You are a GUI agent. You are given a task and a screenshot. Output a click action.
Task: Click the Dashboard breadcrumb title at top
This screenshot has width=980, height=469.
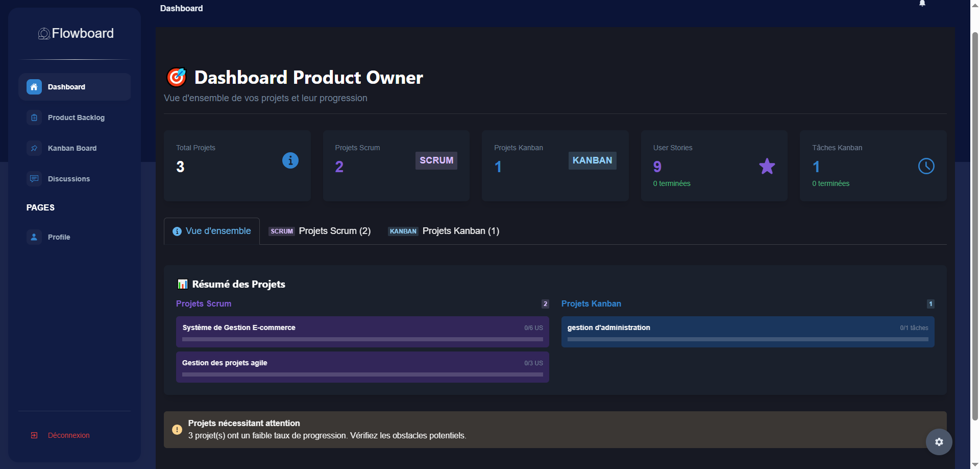(181, 8)
